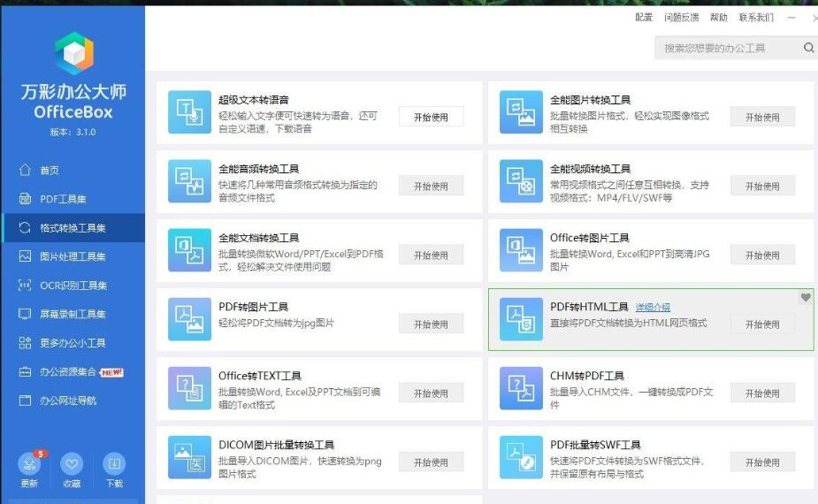The width and height of the screenshot is (818, 504).
Task: Start 全能音频转换工具 with 开始使用
Action: [431, 186]
